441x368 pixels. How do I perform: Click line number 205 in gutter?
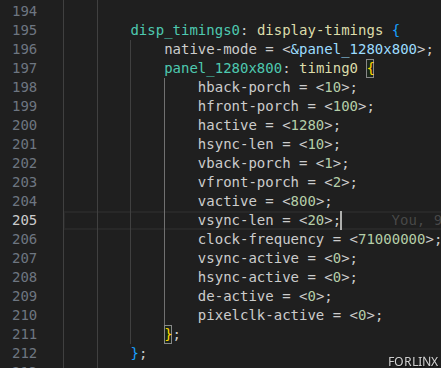pyautogui.click(x=24, y=220)
